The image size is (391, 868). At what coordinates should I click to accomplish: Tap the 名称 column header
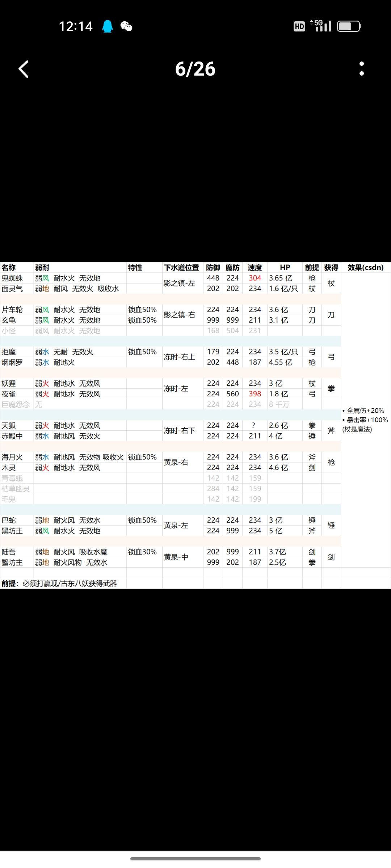click(x=9, y=268)
